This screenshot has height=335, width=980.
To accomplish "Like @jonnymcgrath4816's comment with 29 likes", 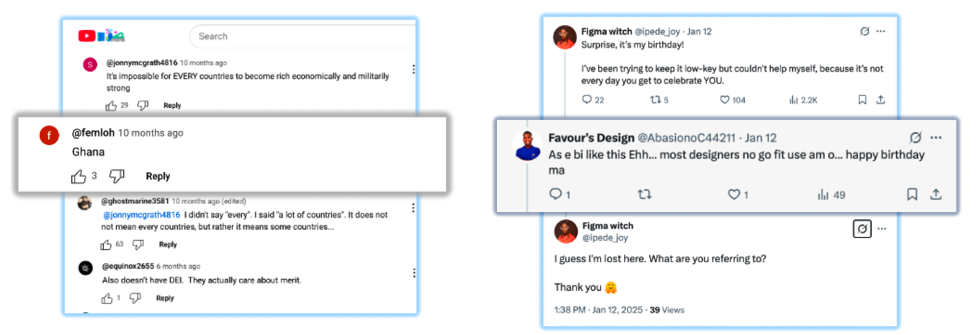I will [x=111, y=106].
